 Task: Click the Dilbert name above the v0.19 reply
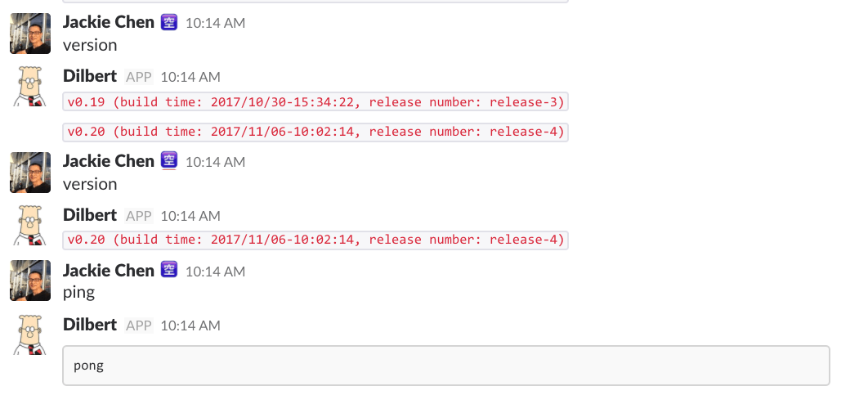pyautogui.click(x=89, y=76)
